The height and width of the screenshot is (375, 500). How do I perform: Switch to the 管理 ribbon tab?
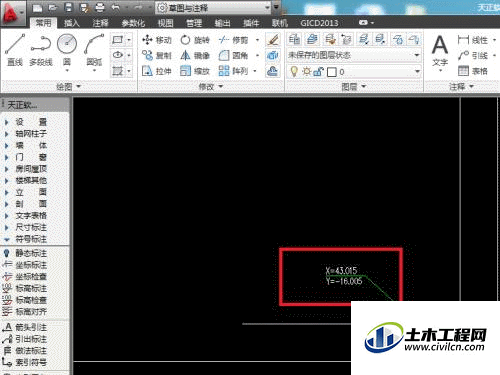(x=194, y=23)
